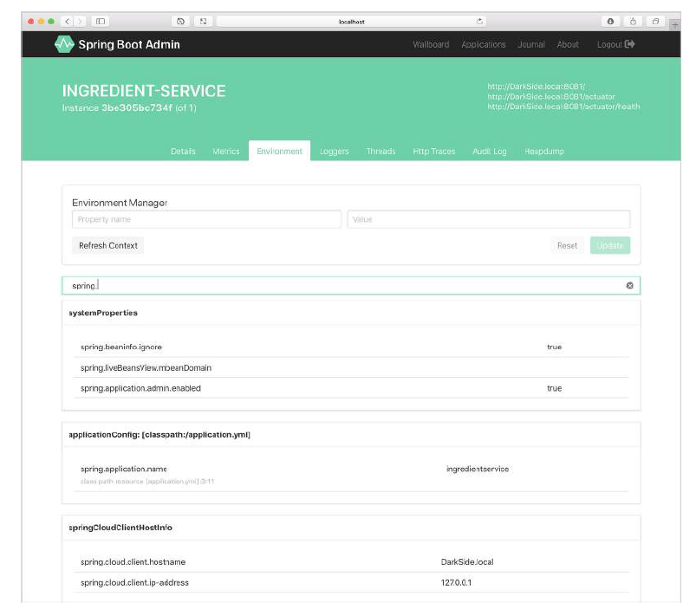Screen dimensions: 696x616
Task: Open the Wallboard menu item
Action: [431, 44]
